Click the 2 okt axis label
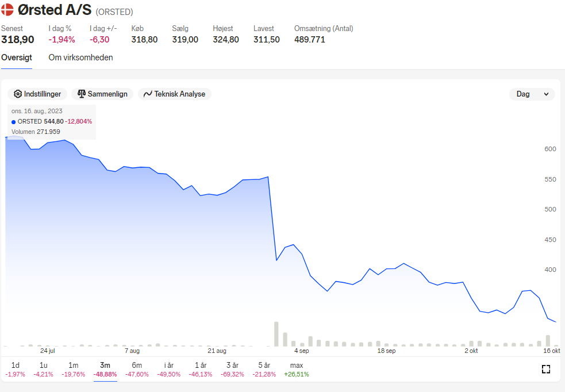The height and width of the screenshot is (392, 565). [x=471, y=351]
